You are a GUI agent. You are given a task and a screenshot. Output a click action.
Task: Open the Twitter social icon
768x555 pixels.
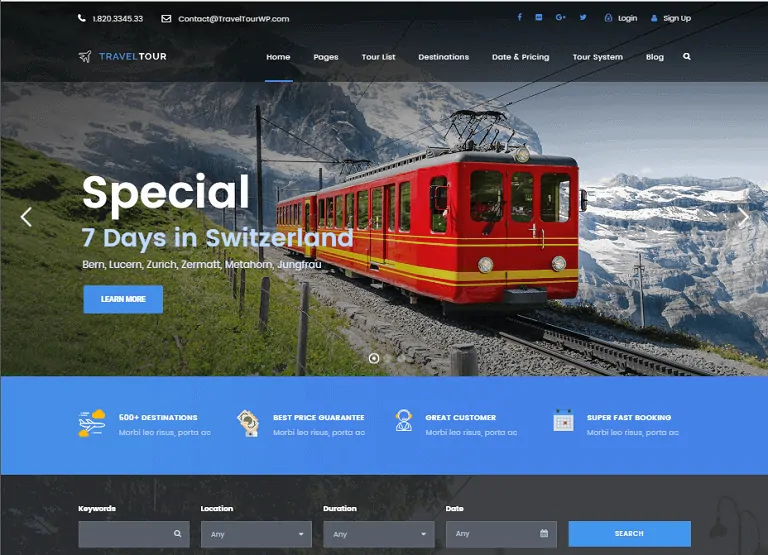click(x=583, y=17)
